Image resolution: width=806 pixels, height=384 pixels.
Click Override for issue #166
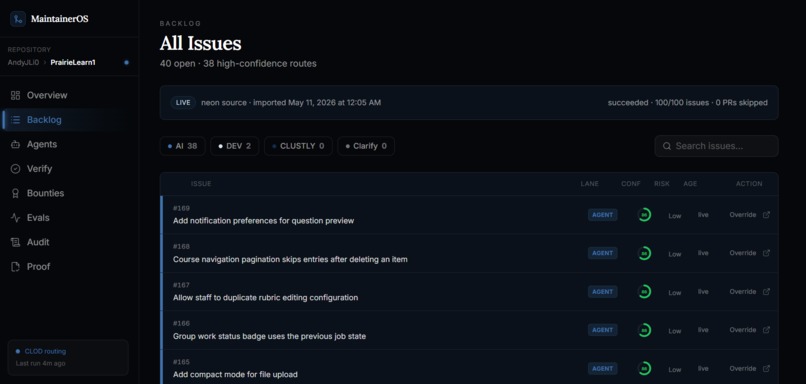pos(743,330)
